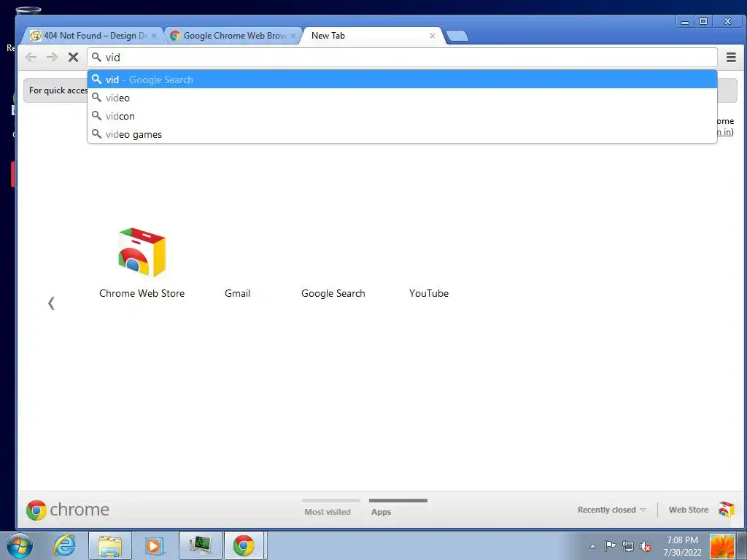Click the Chrome logo in the footer
The height and width of the screenshot is (560, 747).
click(68, 510)
